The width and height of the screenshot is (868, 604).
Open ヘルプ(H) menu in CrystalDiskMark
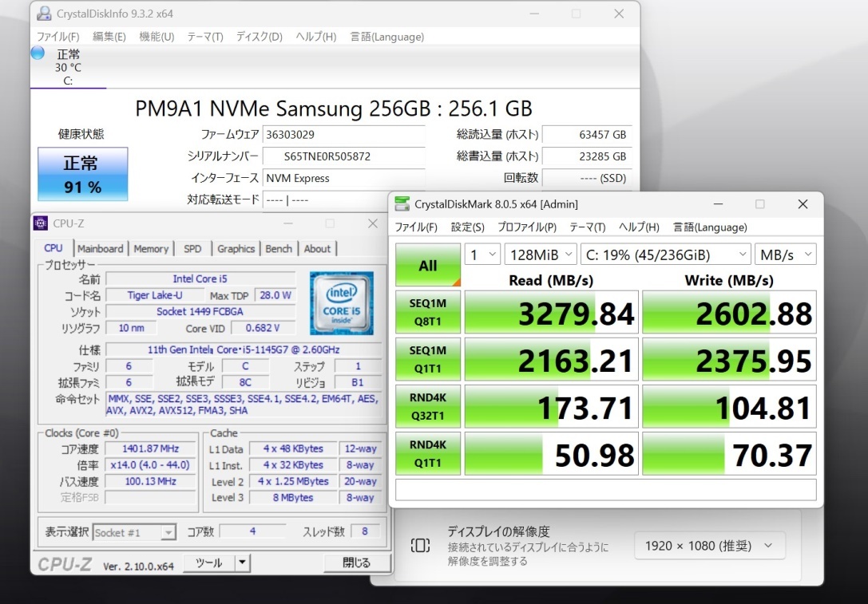tap(640, 227)
